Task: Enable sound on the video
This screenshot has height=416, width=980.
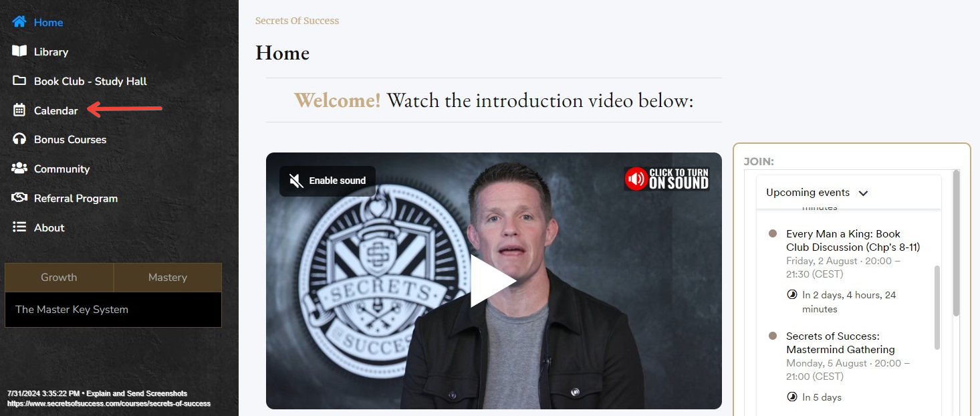Action: [328, 181]
